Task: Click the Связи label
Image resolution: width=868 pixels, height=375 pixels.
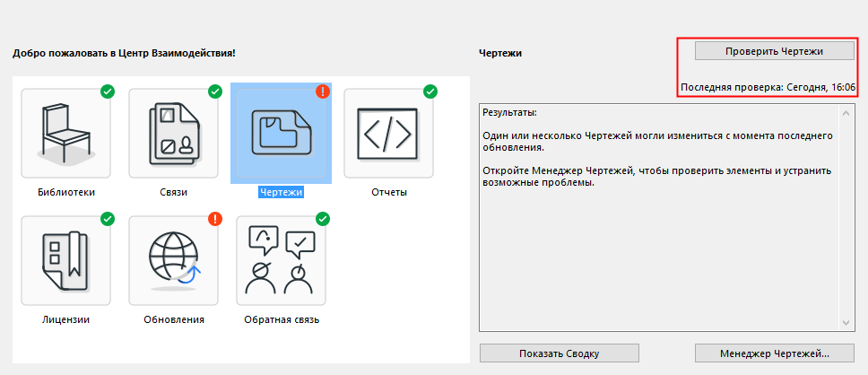Action: [173, 193]
